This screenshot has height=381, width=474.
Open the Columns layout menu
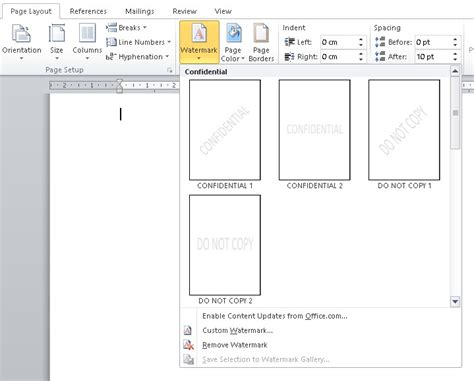click(87, 42)
